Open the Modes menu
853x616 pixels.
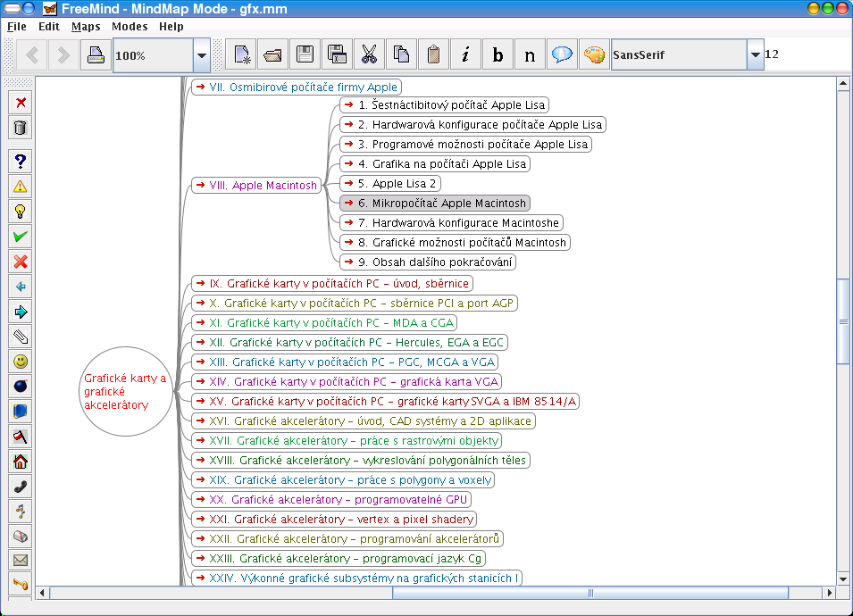point(130,26)
